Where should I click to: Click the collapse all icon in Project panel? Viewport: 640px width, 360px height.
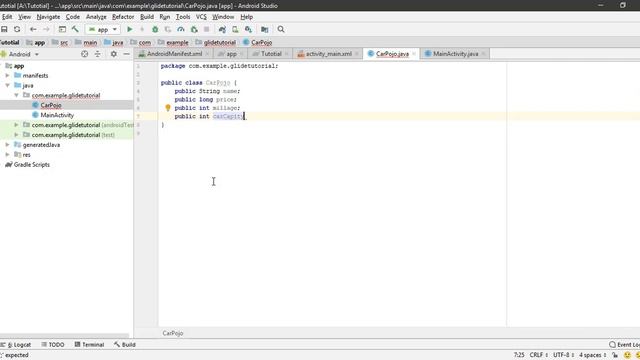coord(97,54)
